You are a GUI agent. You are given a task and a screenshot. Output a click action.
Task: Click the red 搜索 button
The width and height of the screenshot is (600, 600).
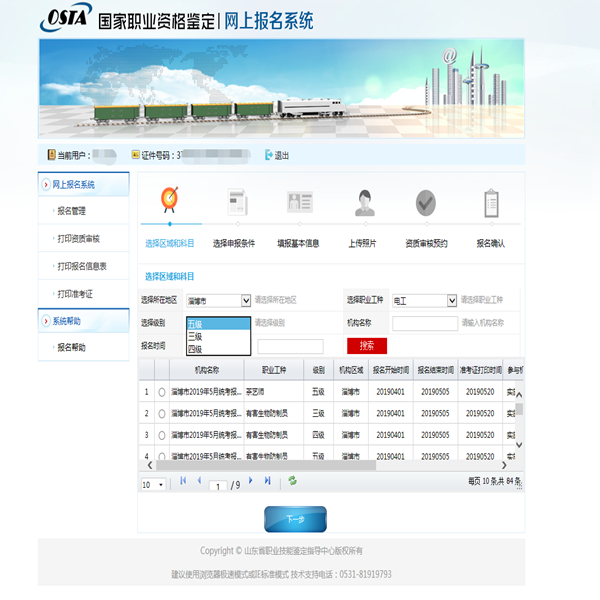367,346
